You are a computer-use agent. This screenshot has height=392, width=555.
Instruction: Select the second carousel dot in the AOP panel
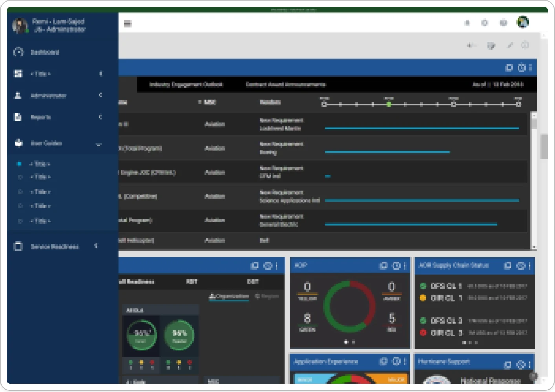[x=353, y=342]
